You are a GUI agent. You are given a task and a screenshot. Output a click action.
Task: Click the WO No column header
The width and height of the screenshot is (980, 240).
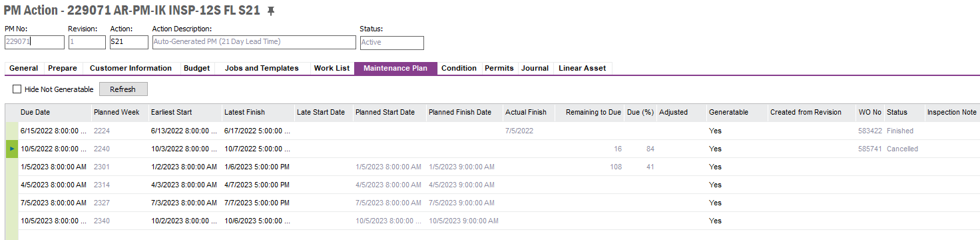click(x=870, y=112)
